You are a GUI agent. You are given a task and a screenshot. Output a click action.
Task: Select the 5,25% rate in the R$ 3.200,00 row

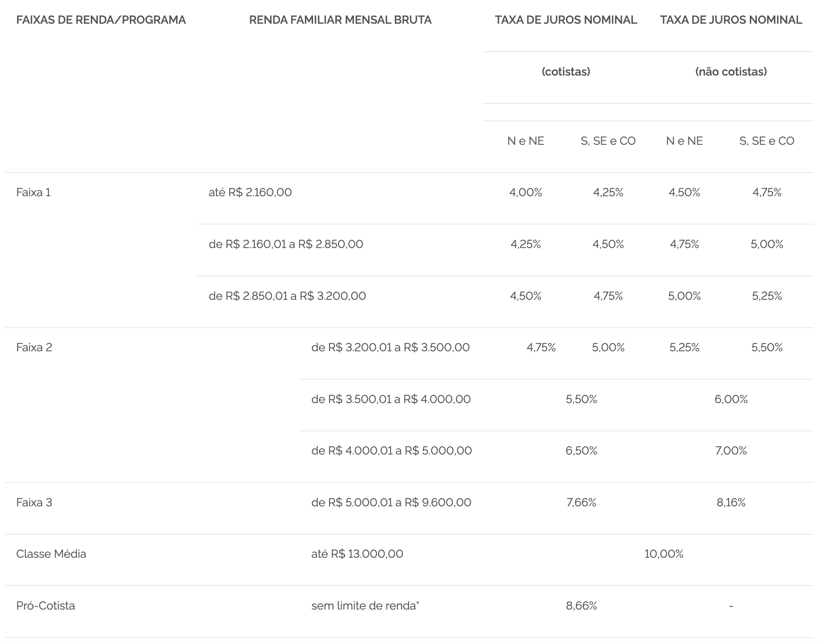pos(767,296)
